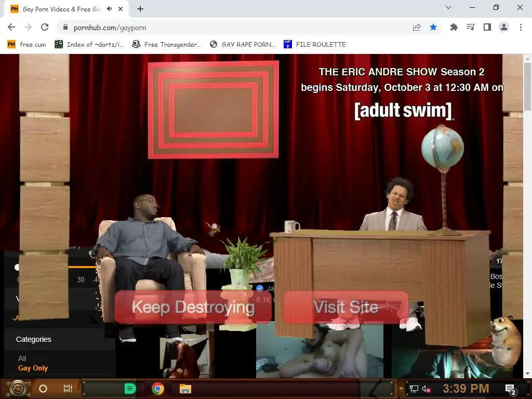
Task: Click the Keep Destroying button
Action: [x=193, y=307]
